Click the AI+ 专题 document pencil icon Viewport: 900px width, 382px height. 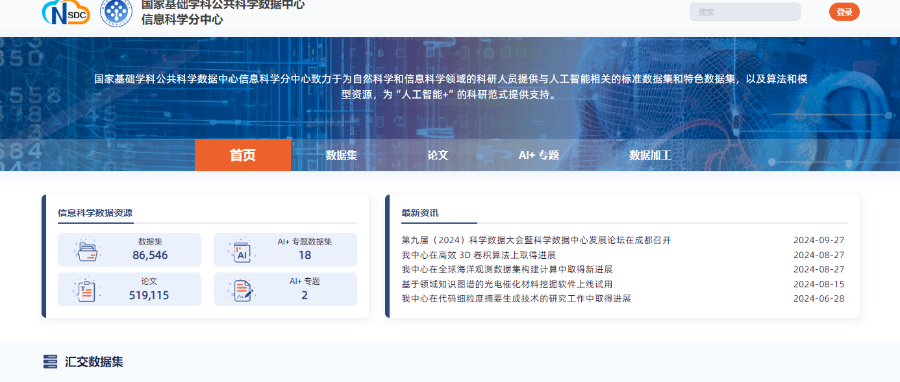point(243,290)
